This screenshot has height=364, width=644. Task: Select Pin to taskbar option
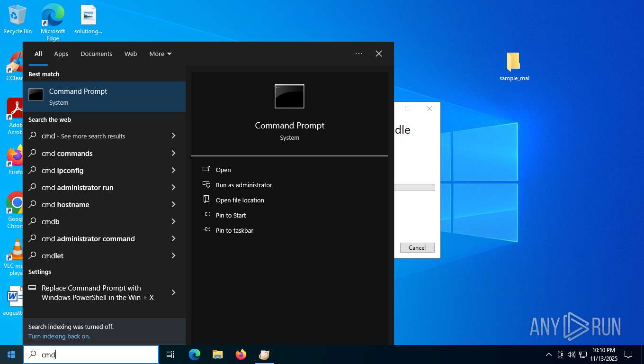point(234,230)
